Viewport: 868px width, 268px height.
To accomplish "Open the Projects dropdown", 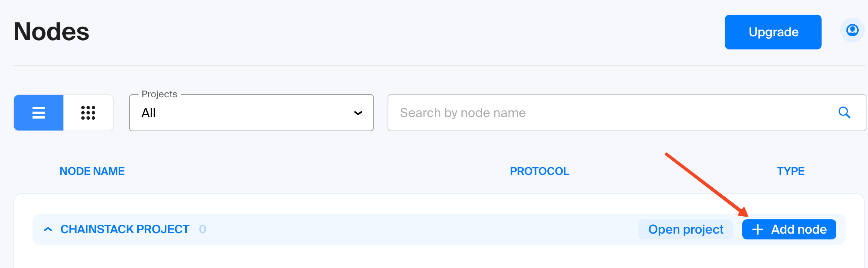I will (251, 113).
